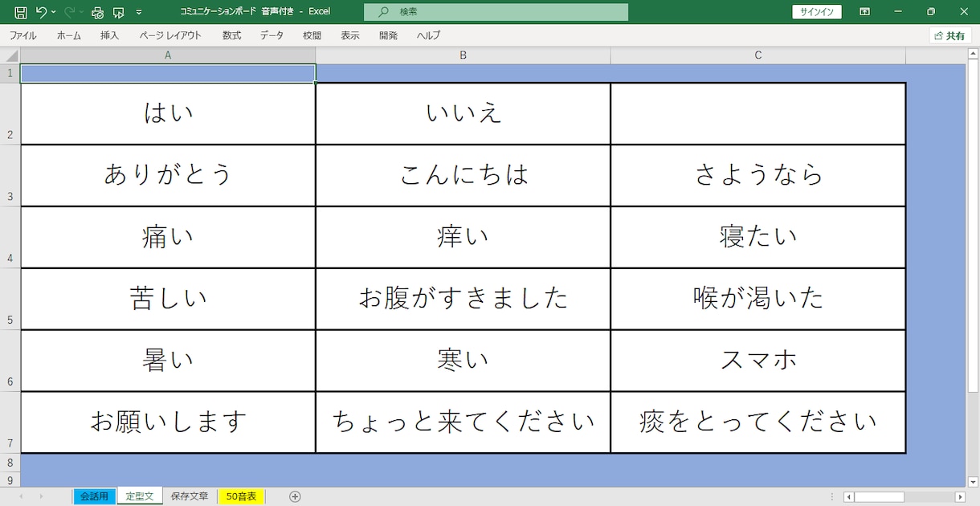Click the さようなら cell
The width and height of the screenshot is (980, 506).
tap(758, 175)
